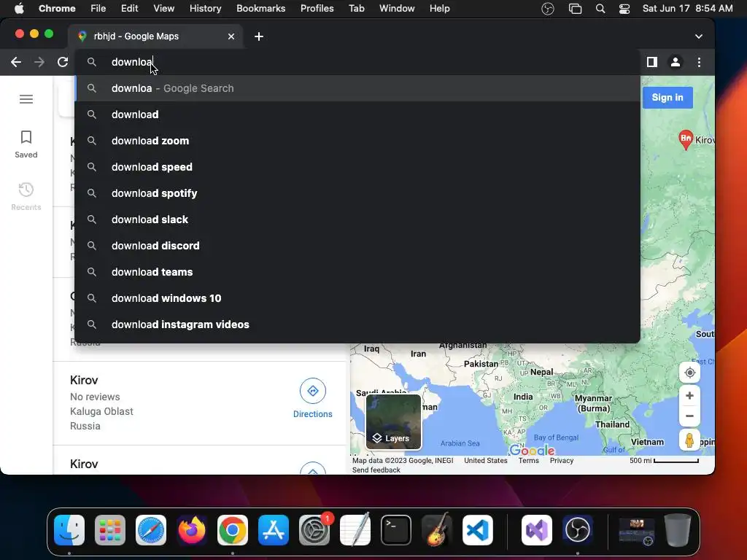Open the Kirov, Kaluga Oblast result
The width and height of the screenshot is (747, 560).
[x=200, y=402]
